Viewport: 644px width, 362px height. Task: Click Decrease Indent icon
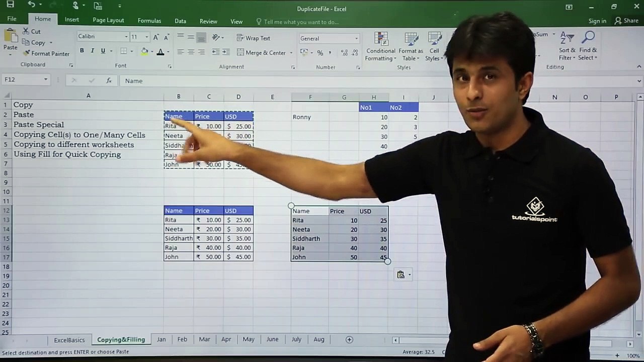(216, 52)
